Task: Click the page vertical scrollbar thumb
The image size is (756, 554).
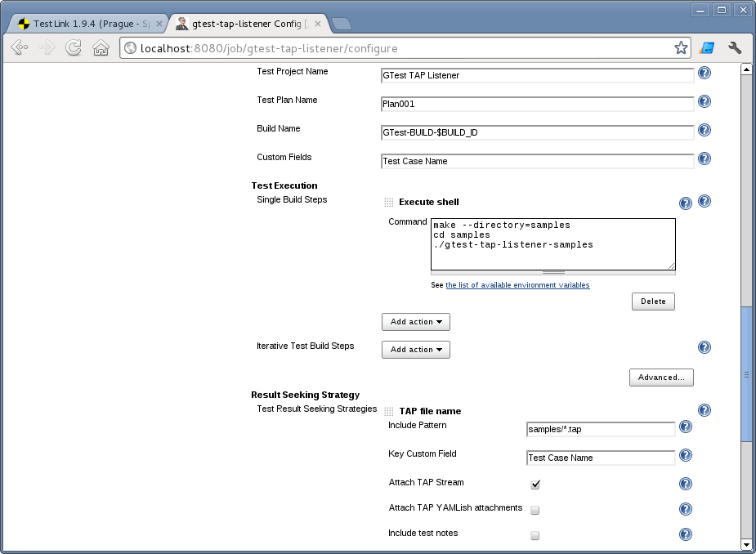Action: [746, 373]
